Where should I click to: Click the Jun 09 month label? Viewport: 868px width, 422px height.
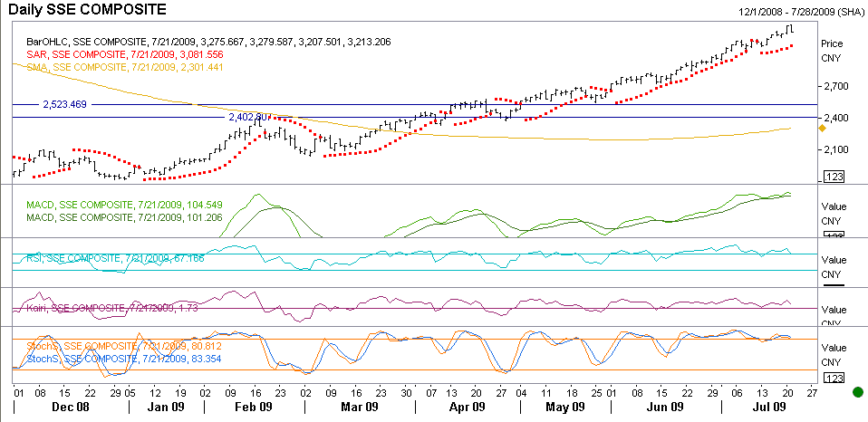click(x=665, y=408)
